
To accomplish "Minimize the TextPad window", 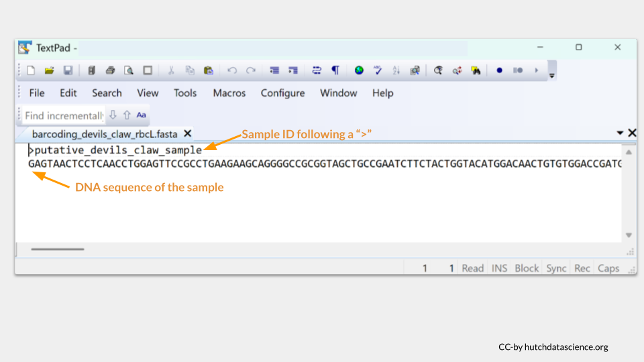I will (540, 47).
